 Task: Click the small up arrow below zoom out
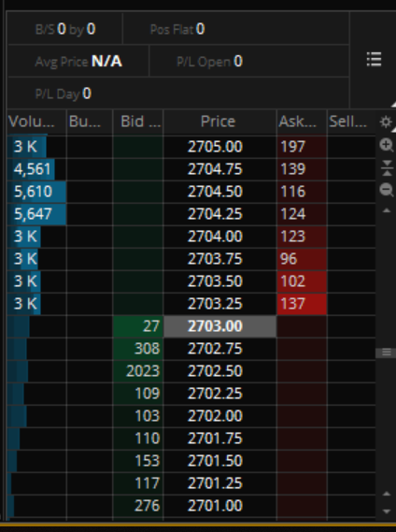point(387,210)
